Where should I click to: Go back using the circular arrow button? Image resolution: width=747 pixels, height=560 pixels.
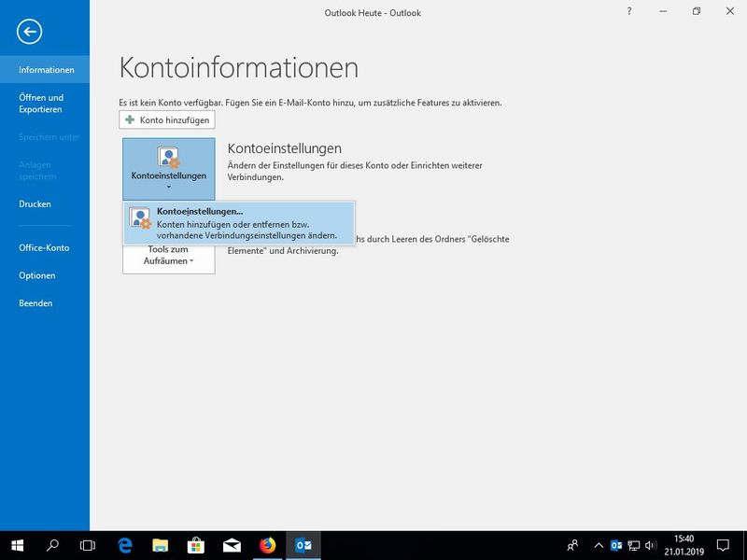pos(29,32)
